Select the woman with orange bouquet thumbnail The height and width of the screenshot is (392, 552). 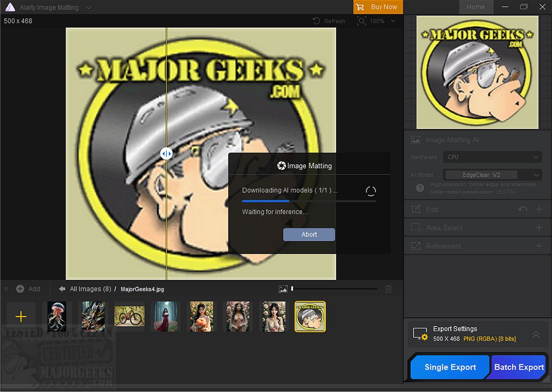pos(202,316)
